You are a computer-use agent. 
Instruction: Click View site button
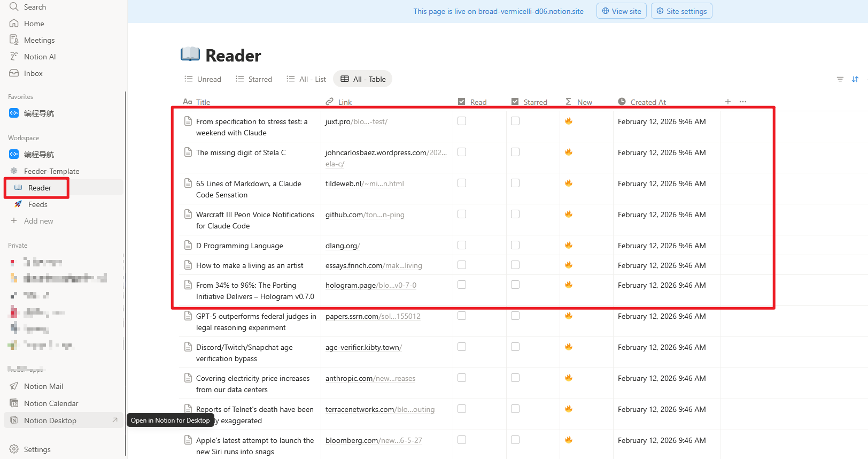coord(622,11)
